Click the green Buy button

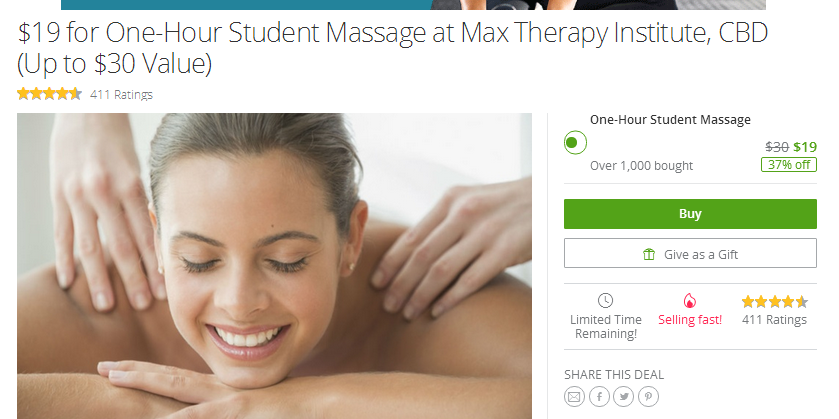click(x=690, y=214)
